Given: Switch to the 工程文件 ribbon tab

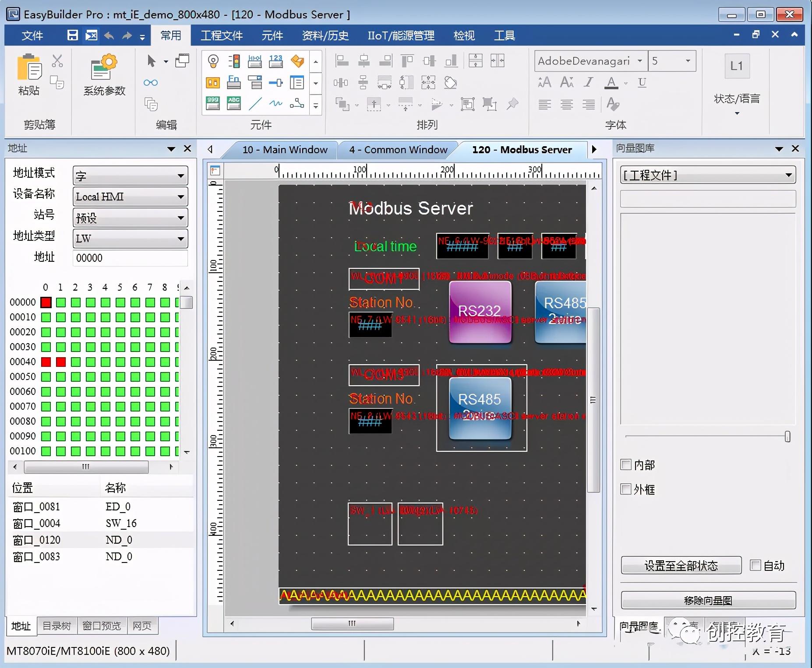Looking at the screenshot, I should (222, 35).
